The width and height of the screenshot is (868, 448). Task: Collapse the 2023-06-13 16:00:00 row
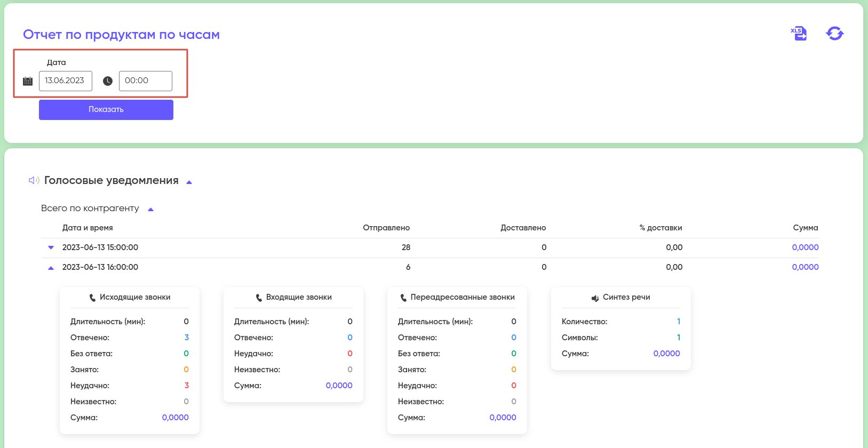51,268
